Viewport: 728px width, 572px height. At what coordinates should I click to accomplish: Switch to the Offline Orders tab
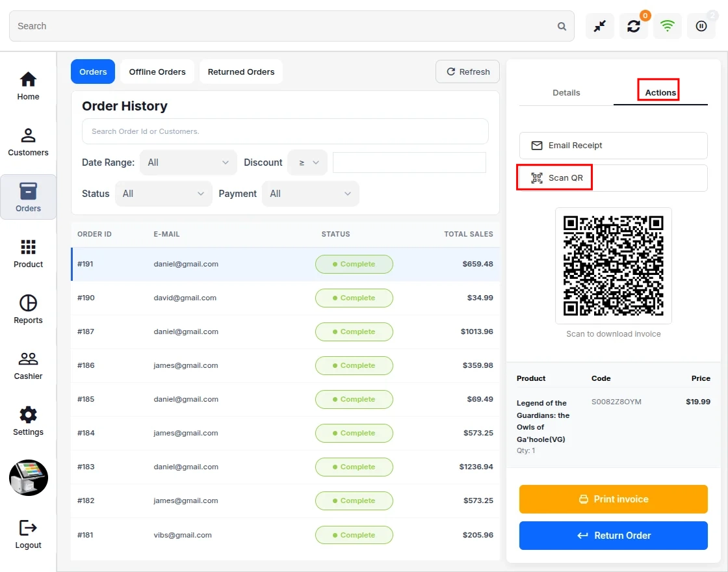157,71
